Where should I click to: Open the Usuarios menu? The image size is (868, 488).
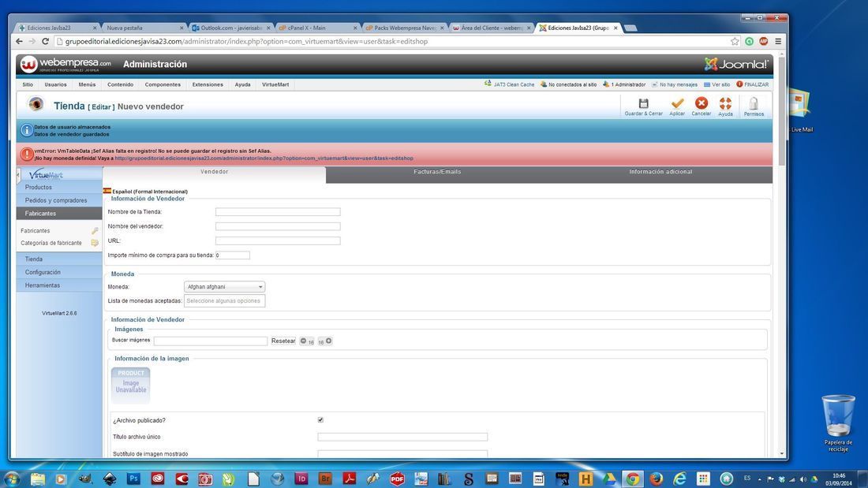(55, 84)
